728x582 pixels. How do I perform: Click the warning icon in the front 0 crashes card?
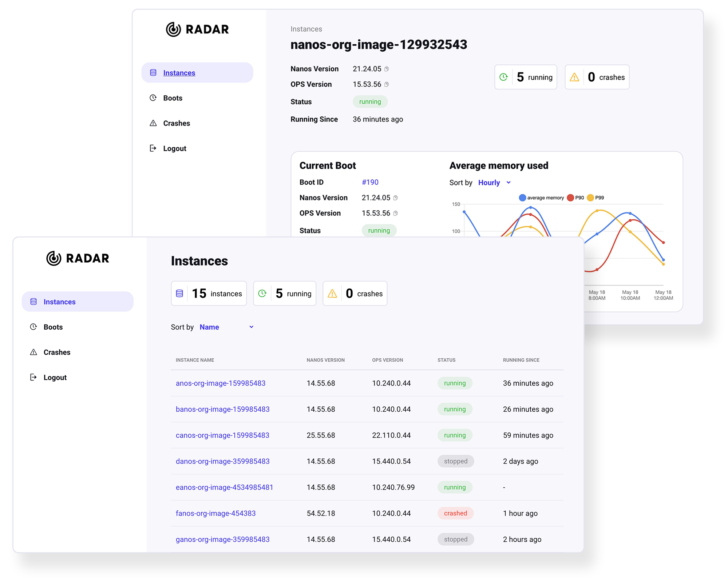(332, 294)
